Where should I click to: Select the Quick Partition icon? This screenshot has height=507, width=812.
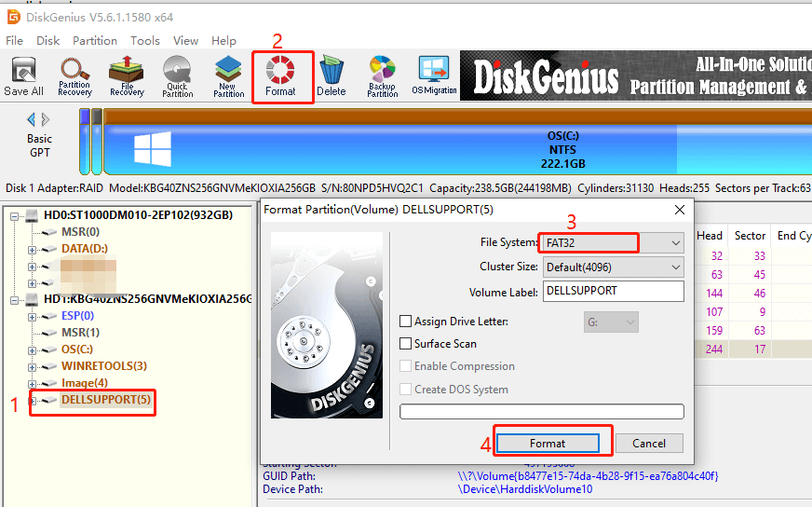[178, 76]
